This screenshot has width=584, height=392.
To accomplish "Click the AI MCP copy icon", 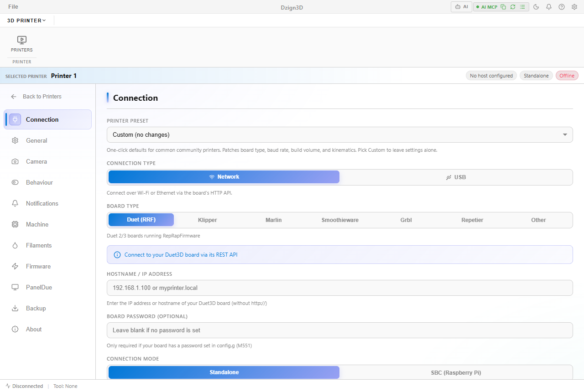I will pos(503,7).
